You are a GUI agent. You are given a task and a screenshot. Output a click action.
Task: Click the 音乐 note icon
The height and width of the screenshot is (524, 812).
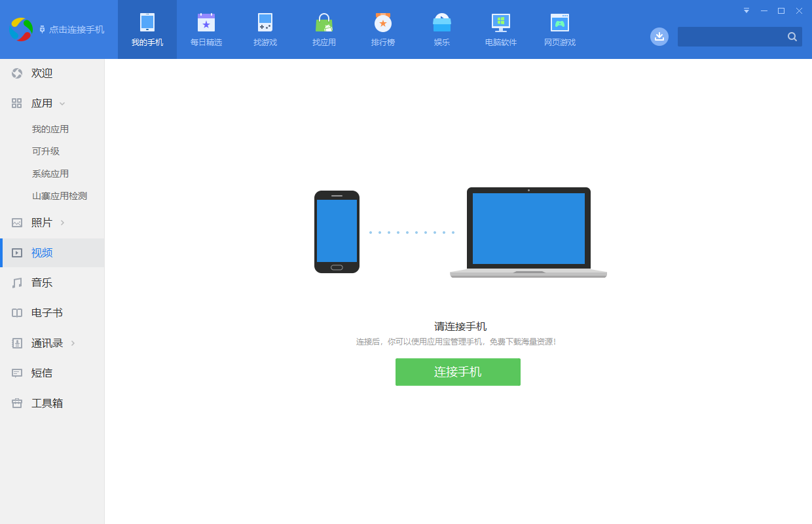[x=17, y=283]
